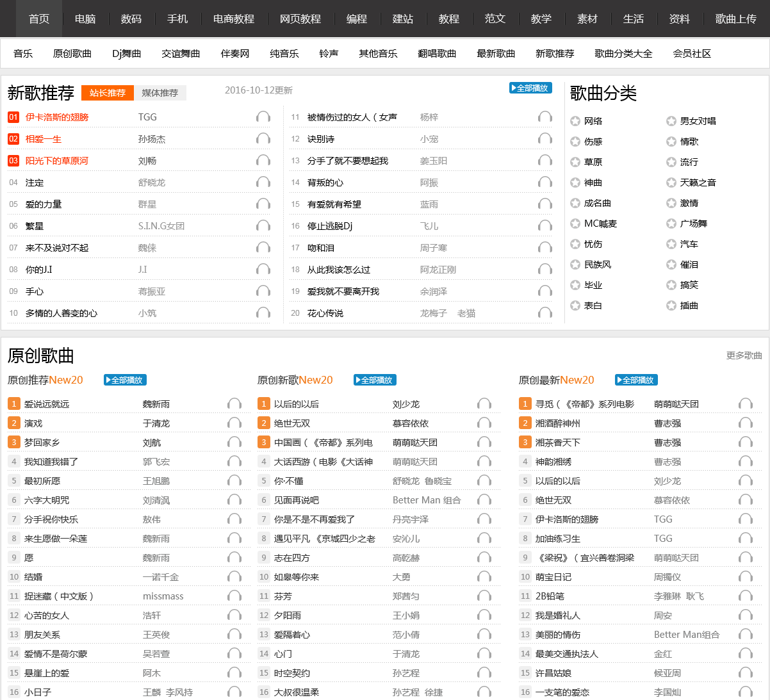770x700 pixels.
Task: Open 首页 in top navigation
Action: click(39, 19)
